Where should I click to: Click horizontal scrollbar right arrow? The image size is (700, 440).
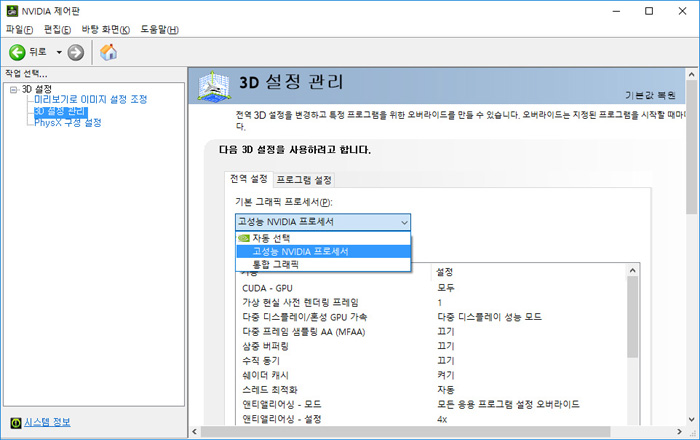[679, 432]
